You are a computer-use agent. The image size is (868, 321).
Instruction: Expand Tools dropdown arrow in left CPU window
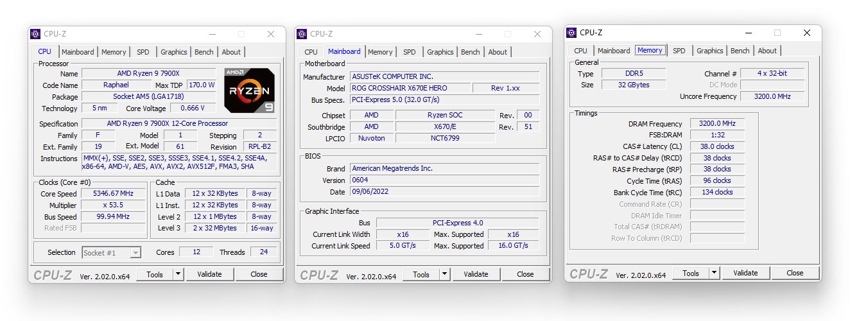coord(178,274)
